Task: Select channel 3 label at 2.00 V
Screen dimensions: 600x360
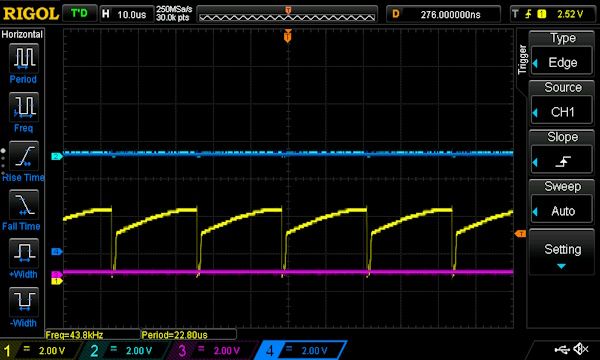Action: [x=212, y=350]
